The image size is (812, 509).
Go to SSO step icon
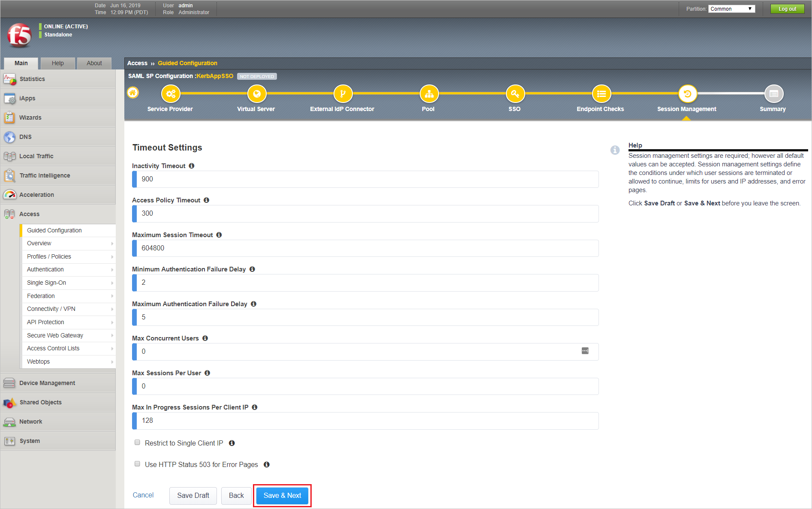515,94
